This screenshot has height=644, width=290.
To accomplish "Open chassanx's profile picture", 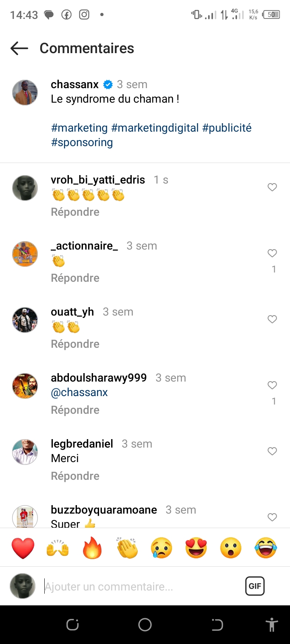I will pos(25,92).
